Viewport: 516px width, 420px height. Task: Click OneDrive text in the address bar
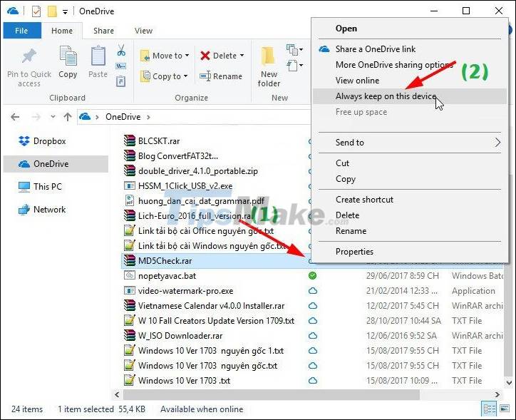[123, 117]
